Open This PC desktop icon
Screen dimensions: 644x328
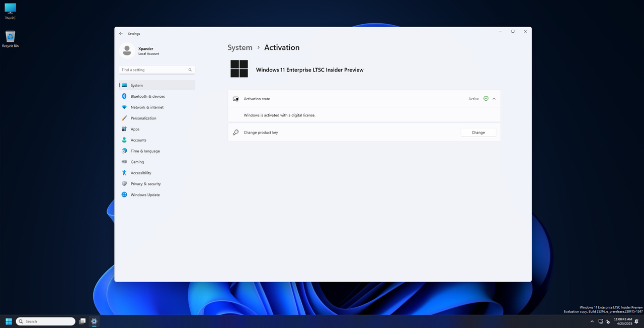coord(10,11)
